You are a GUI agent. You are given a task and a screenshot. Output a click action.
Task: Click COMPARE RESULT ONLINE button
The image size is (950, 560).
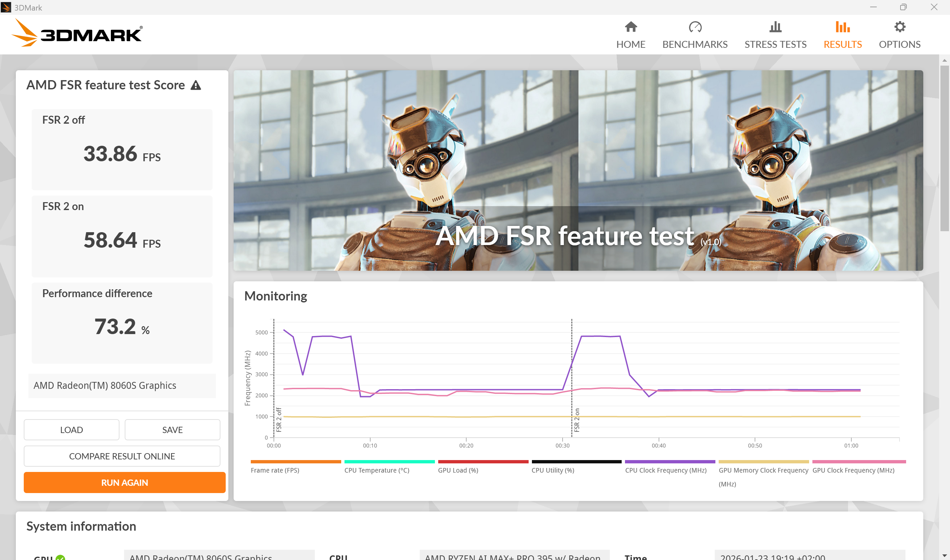[x=122, y=456]
